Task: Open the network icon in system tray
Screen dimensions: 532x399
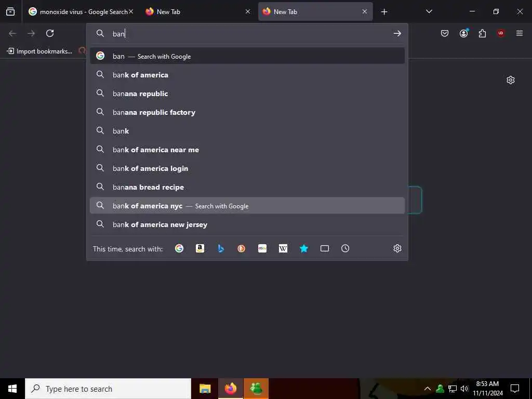Action: [x=453, y=389]
